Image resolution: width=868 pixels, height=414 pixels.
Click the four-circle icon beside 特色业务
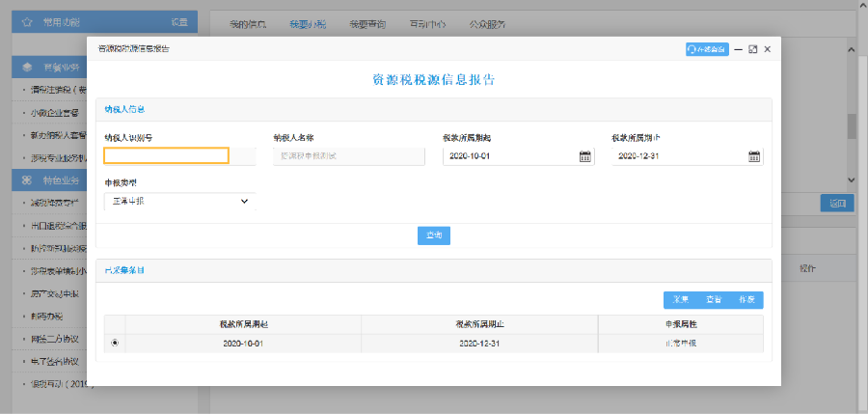26,180
